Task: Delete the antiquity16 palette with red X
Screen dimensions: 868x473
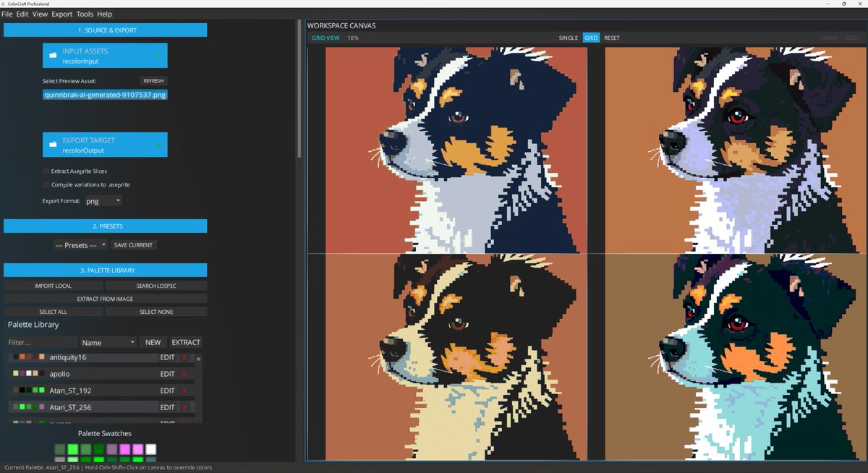Action: point(184,357)
